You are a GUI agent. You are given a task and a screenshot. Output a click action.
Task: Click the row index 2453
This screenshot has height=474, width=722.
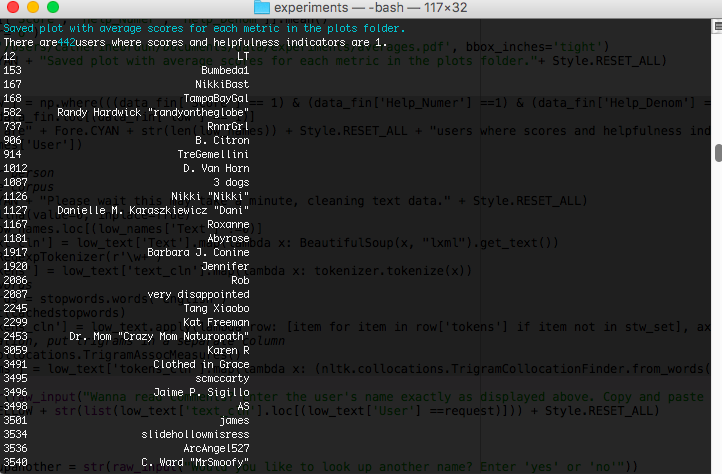(15, 336)
